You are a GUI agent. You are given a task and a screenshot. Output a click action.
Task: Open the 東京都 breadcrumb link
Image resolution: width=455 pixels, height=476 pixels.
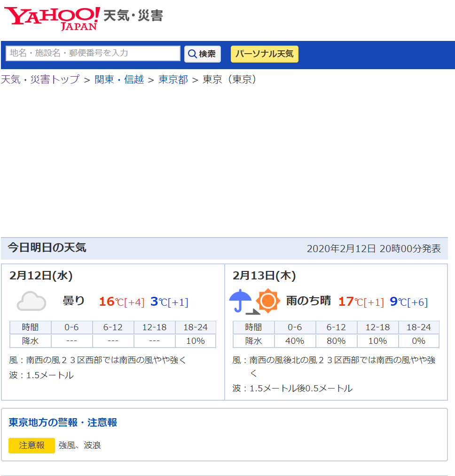[x=173, y=79]
